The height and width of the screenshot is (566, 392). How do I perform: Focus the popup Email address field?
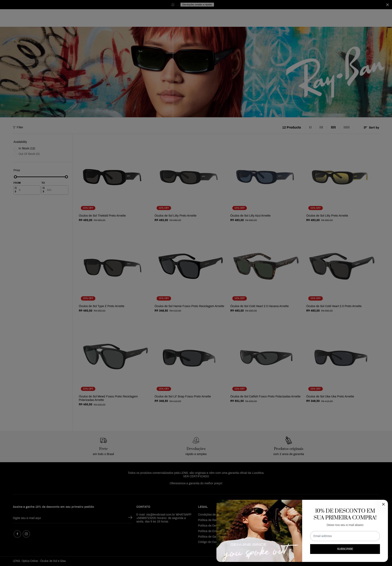point(345,536)
